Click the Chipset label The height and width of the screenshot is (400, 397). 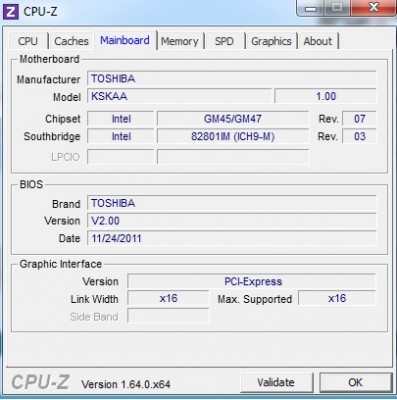tap(63, 119)
